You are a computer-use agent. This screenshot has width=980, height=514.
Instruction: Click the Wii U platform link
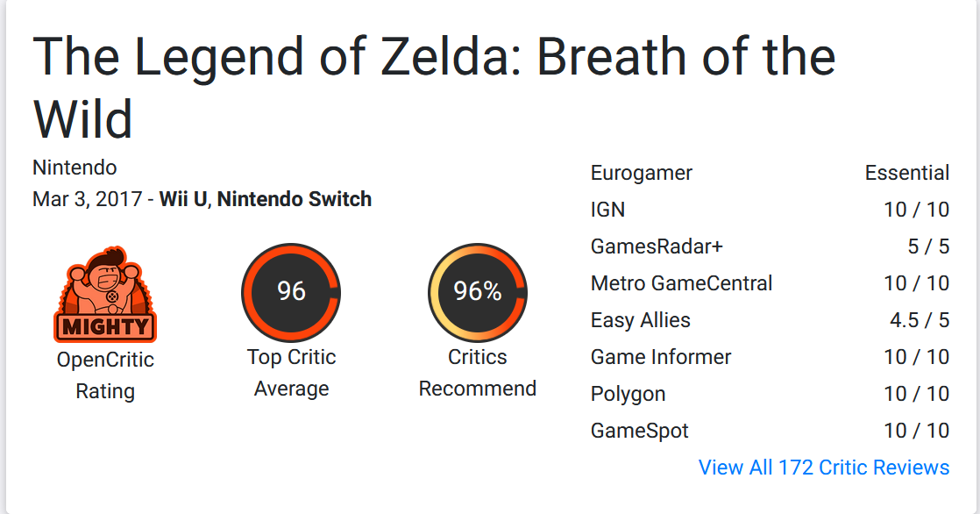(183, 199)
